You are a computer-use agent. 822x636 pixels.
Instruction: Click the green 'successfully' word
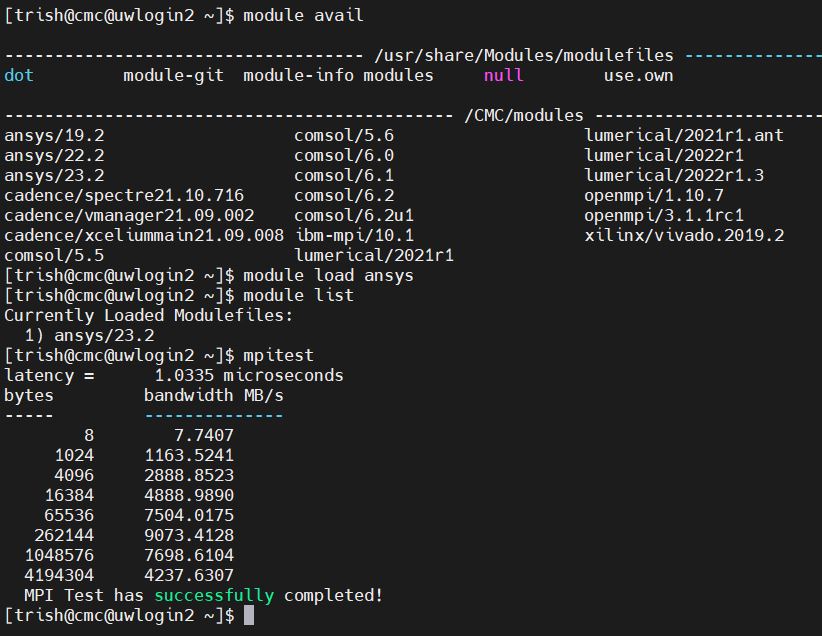coord(214,595)
